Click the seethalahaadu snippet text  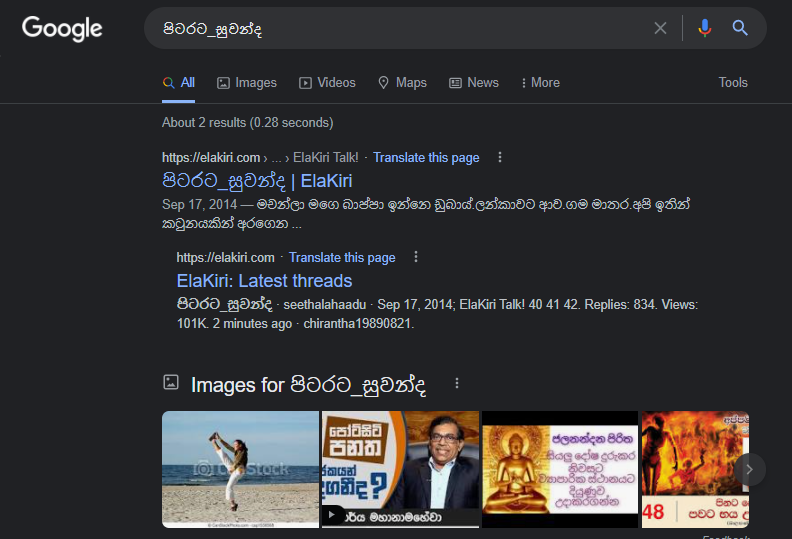325,305
